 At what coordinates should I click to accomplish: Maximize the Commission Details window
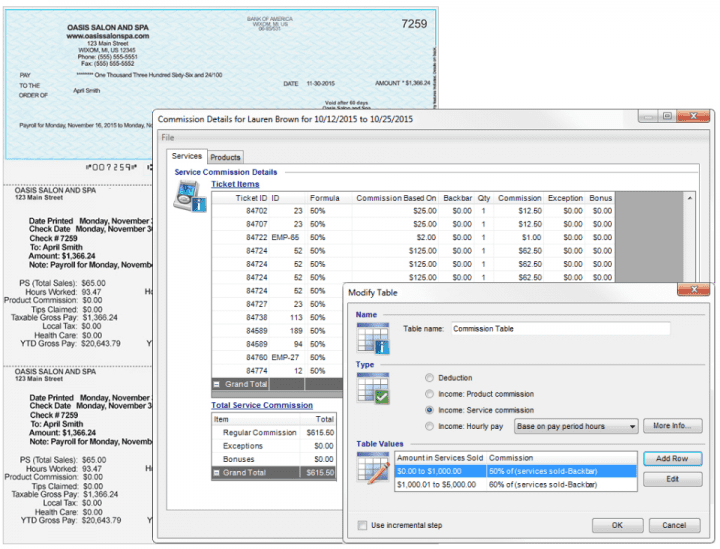667,117
